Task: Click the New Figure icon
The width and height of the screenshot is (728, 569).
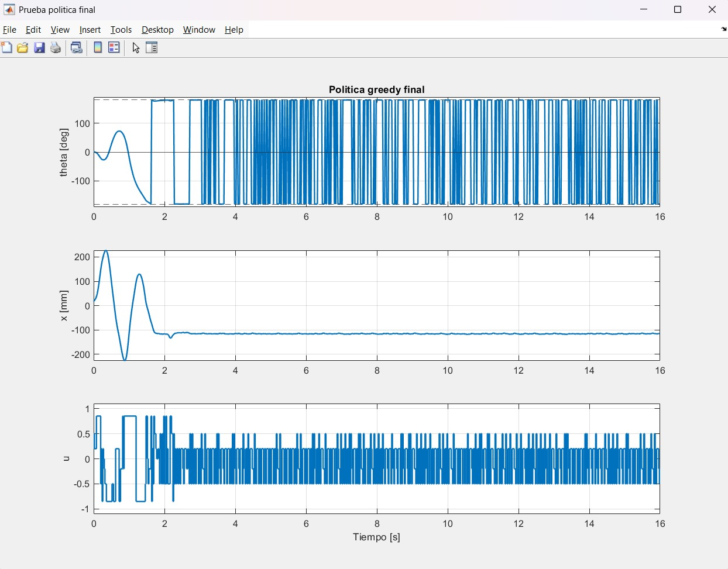Action: [x=6, y=48]
